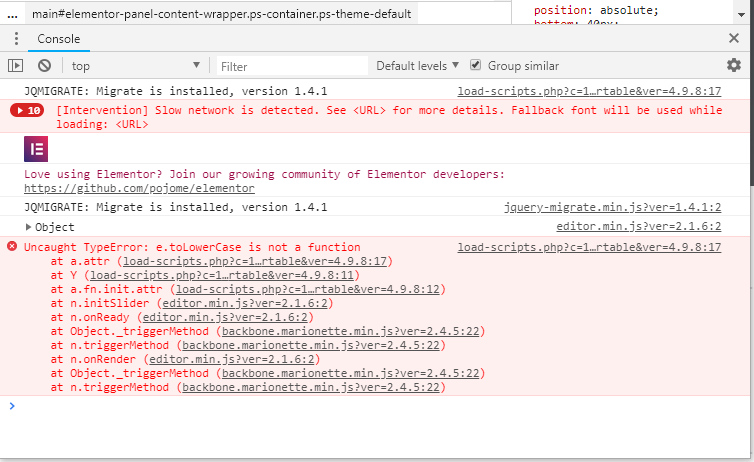This screenshot has width=754, height=462.
Task: Open jquery-migrate.min.js?ver=1.4.1:2 source link
Action: 612,207
